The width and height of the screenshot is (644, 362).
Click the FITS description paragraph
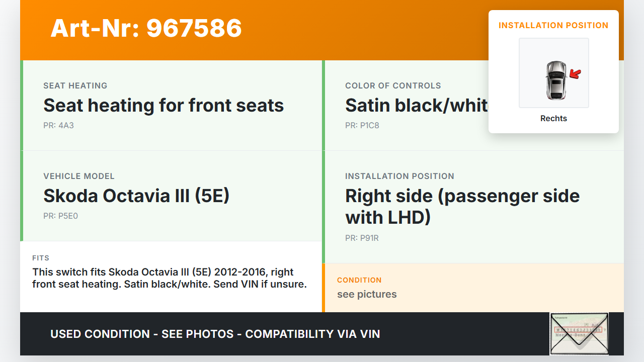170,278
